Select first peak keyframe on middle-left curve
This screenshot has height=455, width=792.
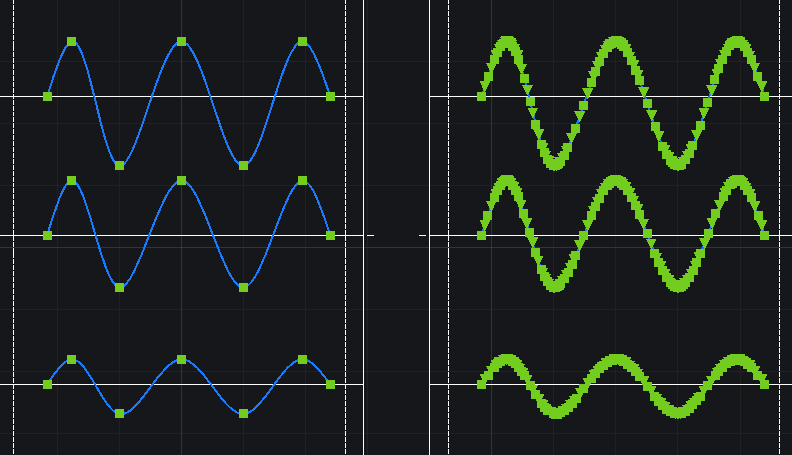(x=72, y=181)
